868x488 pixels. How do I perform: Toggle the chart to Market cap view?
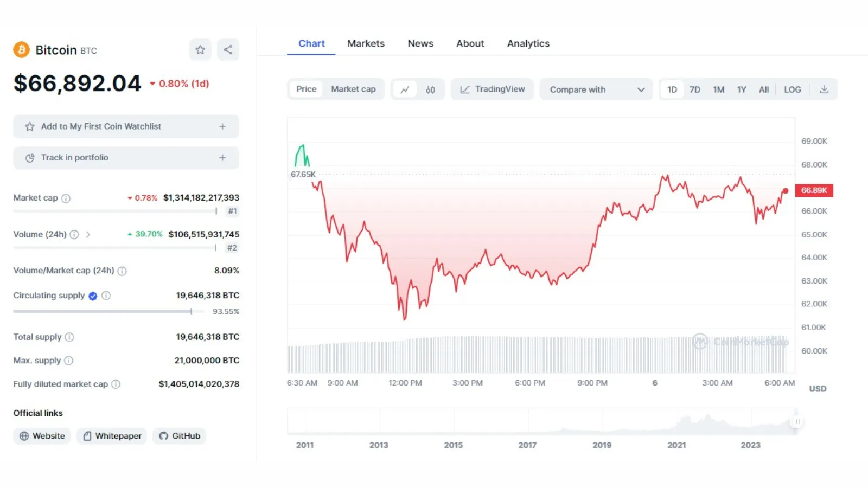[x=353, y=89]
